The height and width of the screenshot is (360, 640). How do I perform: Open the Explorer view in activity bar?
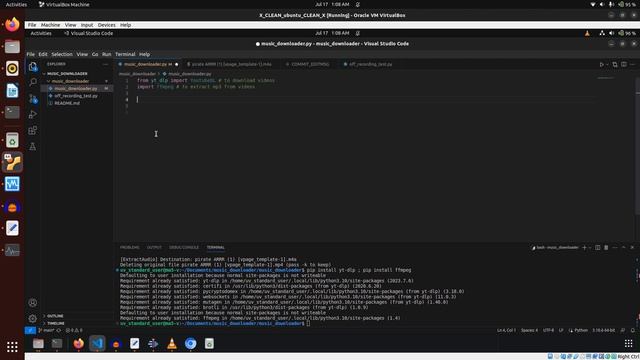[x=33, y=67]
